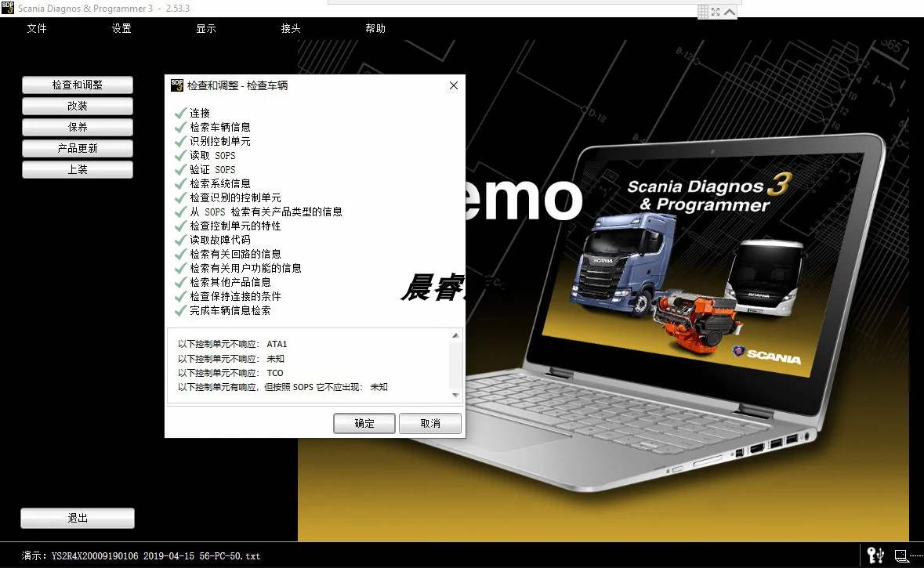This screenshot has height=568, width=924.
Task: Open the 设置 menu
Action: [x=121, y=28]
